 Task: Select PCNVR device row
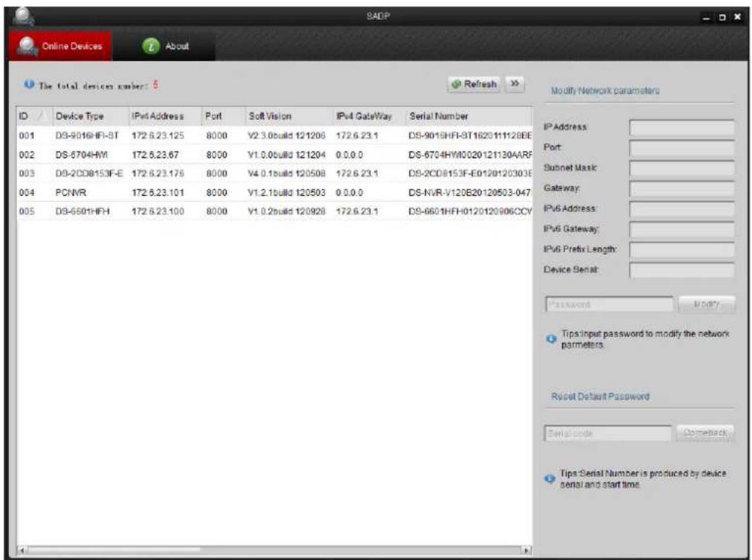click(x=274, y=193)
